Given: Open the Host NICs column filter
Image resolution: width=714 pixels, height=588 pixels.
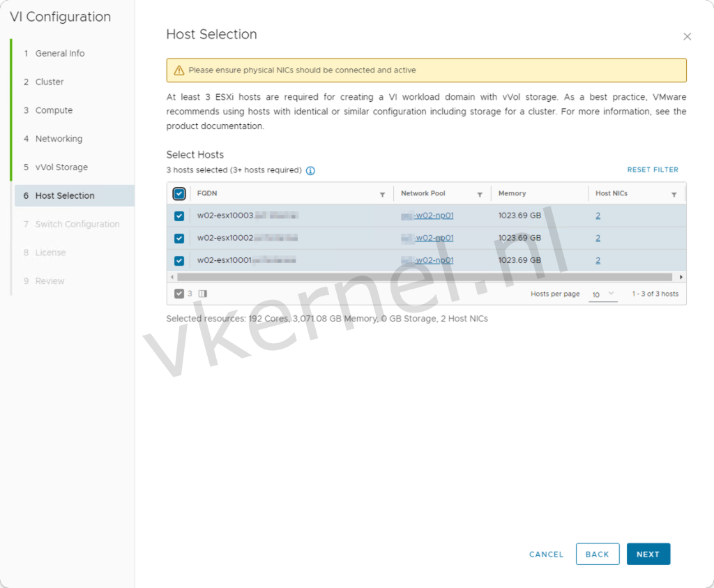Looking at the screenshot, I should point(674,193).
